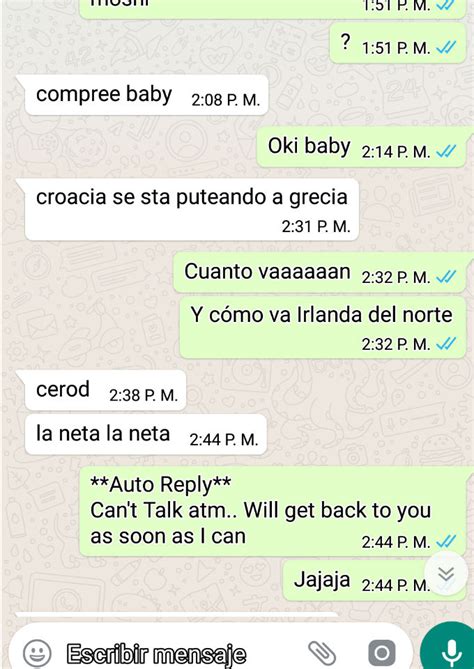The image size is (474, 669).
Task: Tap the 2:31 P. M. timestamp
Action: (316, 226)
